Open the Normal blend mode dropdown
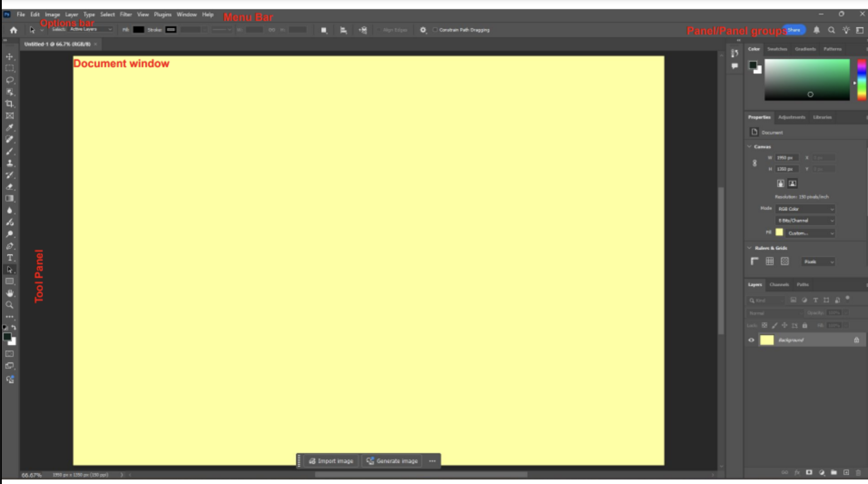Screen dimensions: 868x484 [774, 313]
